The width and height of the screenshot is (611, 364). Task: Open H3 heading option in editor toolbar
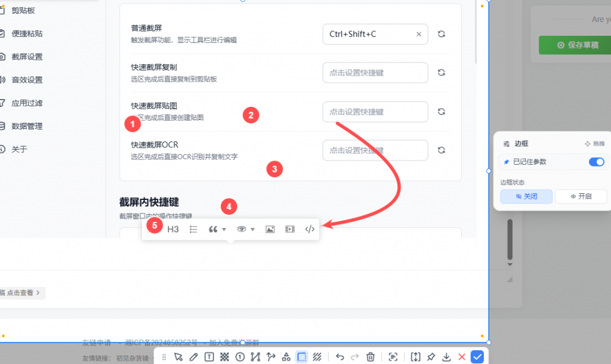[173, 229]
